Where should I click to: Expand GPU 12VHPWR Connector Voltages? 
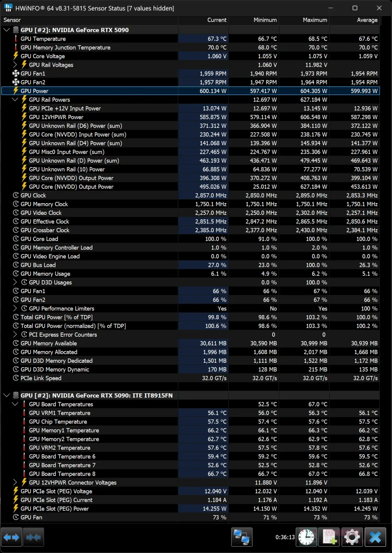[x=15, y=483]
